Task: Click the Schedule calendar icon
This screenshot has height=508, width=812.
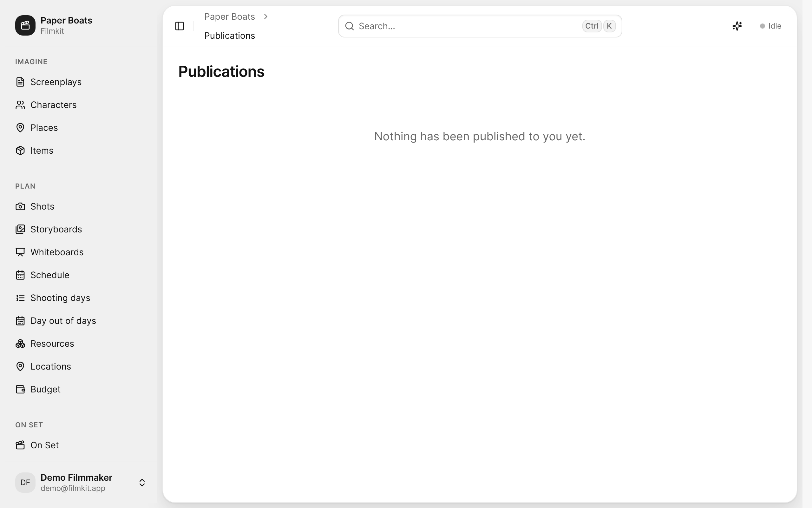Action: pyautogui.click(x=20, y=275)
